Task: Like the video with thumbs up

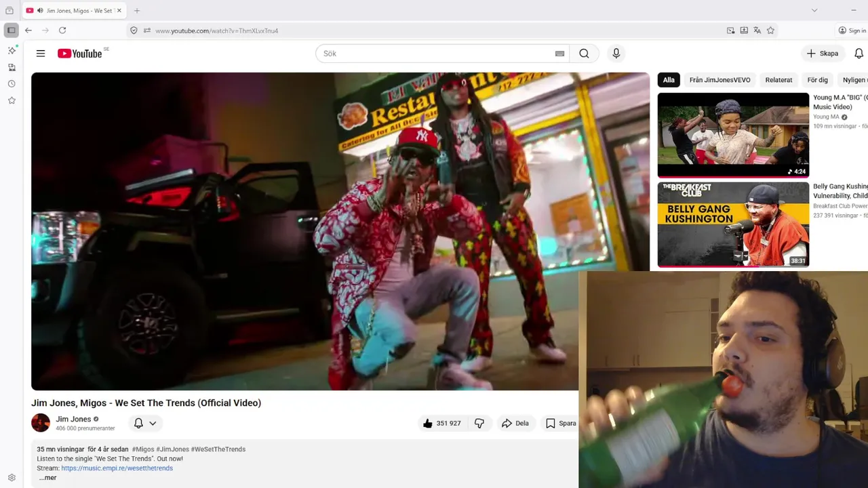Action: click(441, 423)
